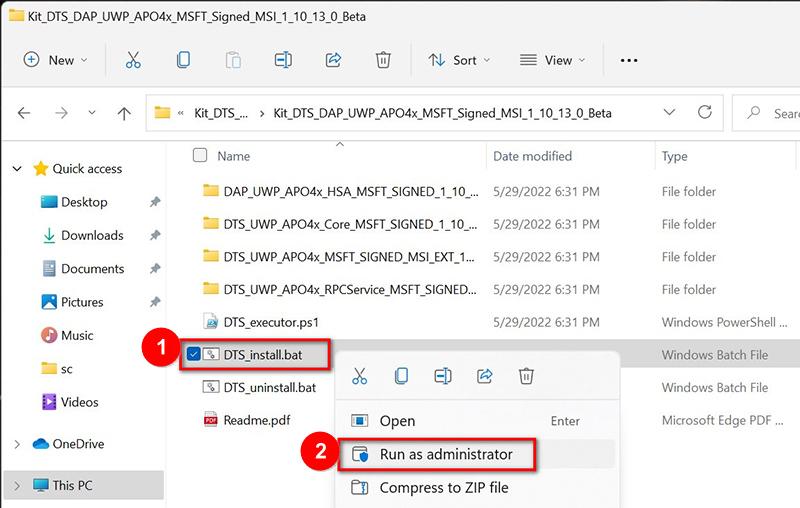Open Documents in the sidebar
The width and height of the screenshot is (800, 508).
(93, 268)
